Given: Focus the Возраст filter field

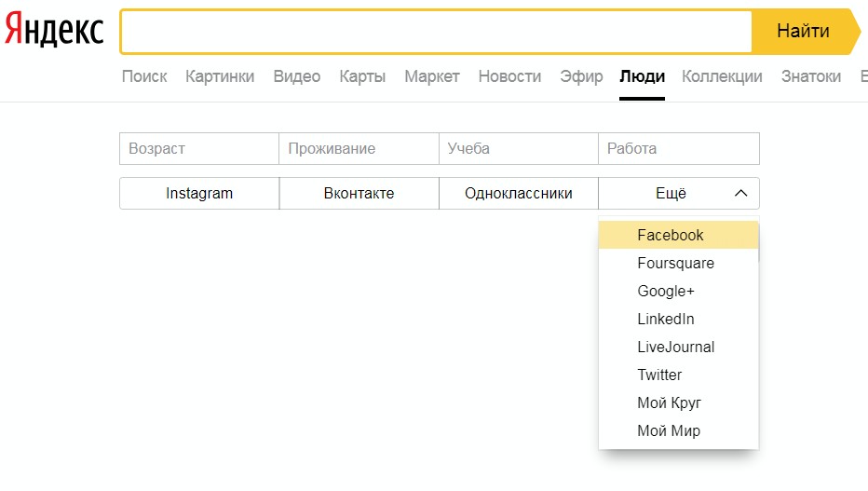Looking at the screenshot, I should 199,148.
